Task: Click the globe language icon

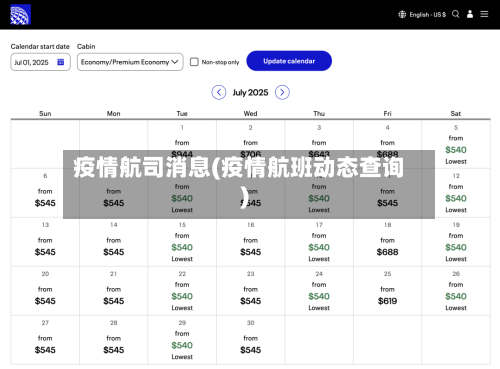Action: point(402,14)
